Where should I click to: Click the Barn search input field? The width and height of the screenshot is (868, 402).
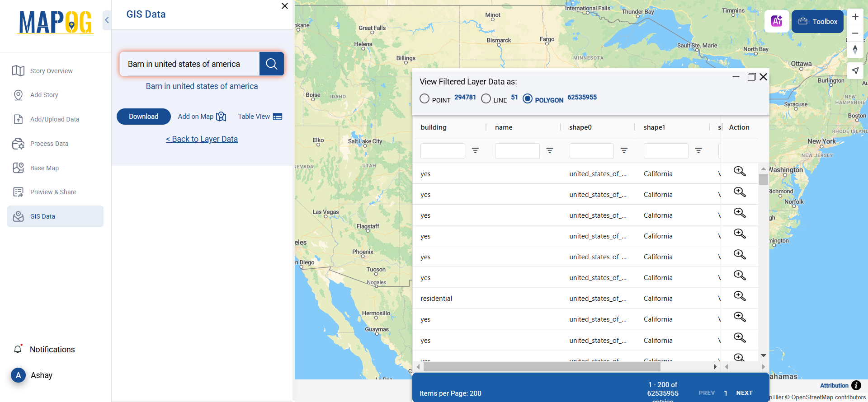(x=189, y=64)
